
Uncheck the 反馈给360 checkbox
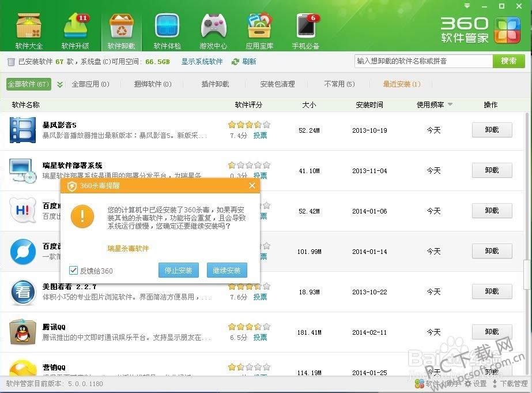point(73,271)
